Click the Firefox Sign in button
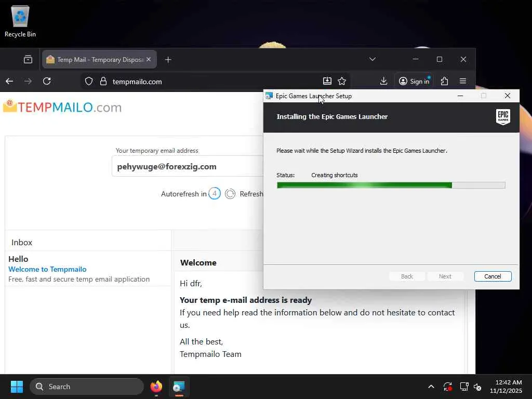Screen dimensions: 532x399 (x=414, y=81)
